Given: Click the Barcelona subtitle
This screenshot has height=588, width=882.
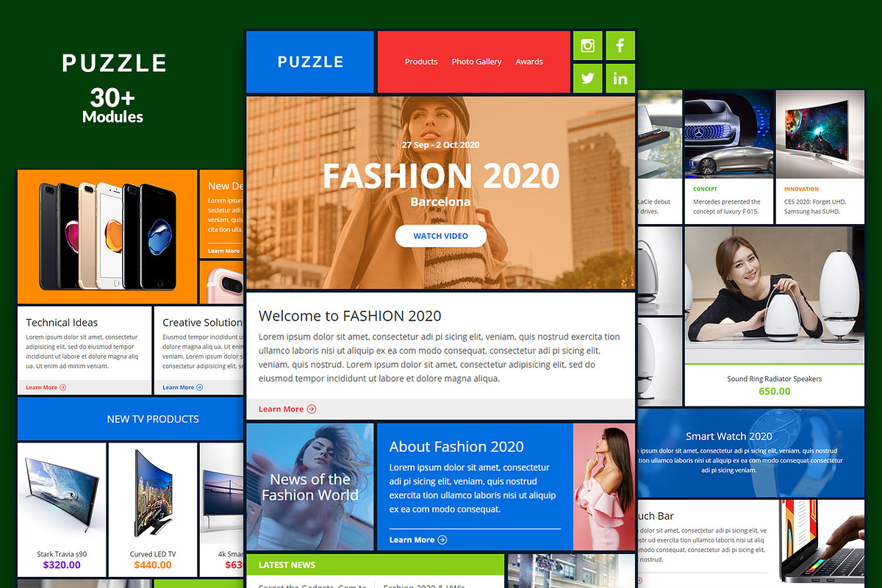Looking at the screenshot, I should point(441,202).
